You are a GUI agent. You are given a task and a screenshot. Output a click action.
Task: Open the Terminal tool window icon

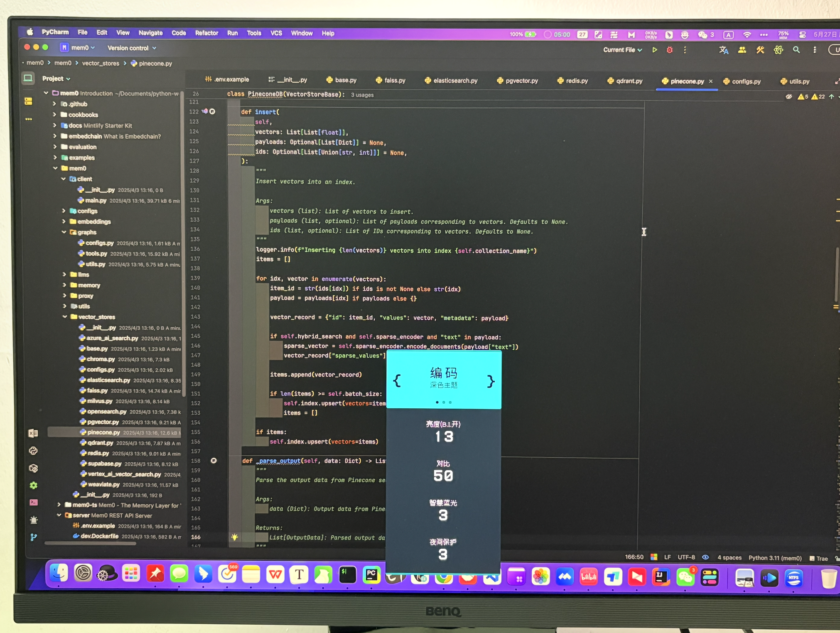click(x=34, y=502)
